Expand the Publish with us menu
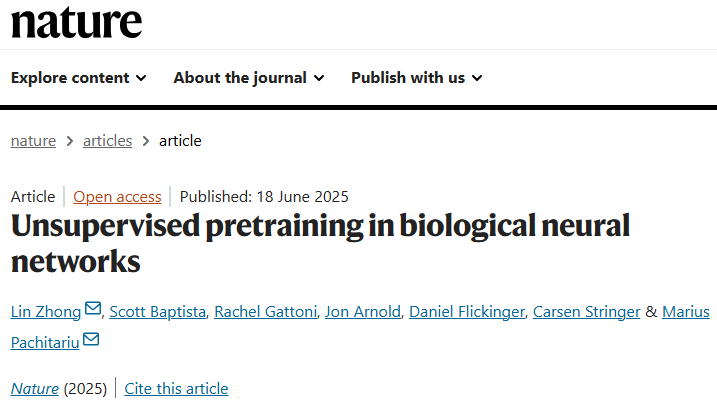Viewport: 717px width, 407px height. click(x=417, y=78)
